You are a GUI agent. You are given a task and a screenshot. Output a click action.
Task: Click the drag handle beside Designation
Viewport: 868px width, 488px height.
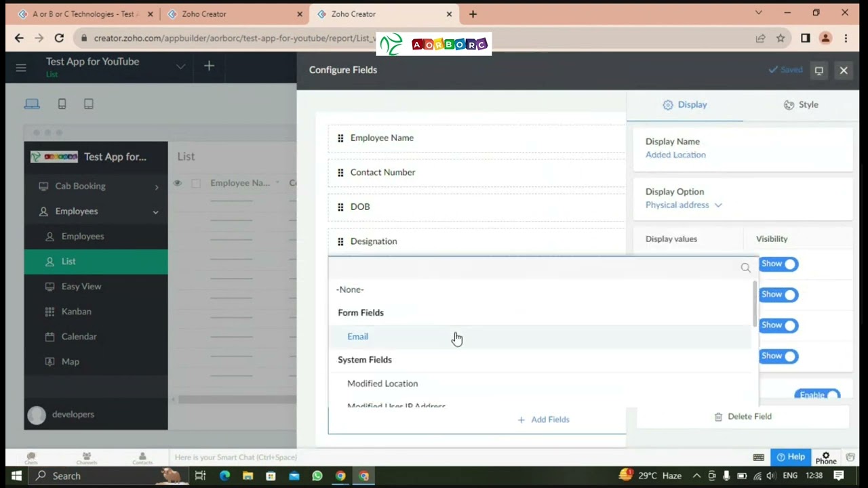point(340,241)
